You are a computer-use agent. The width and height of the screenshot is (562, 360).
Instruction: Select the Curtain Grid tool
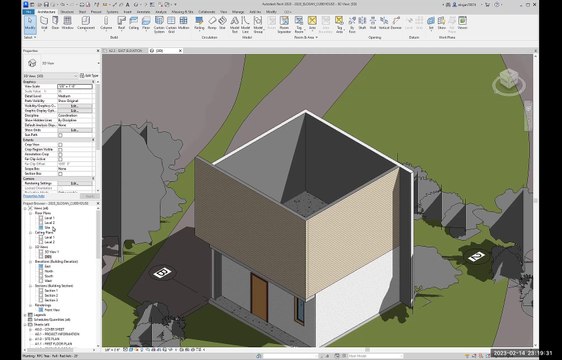(x=171, y=24)
